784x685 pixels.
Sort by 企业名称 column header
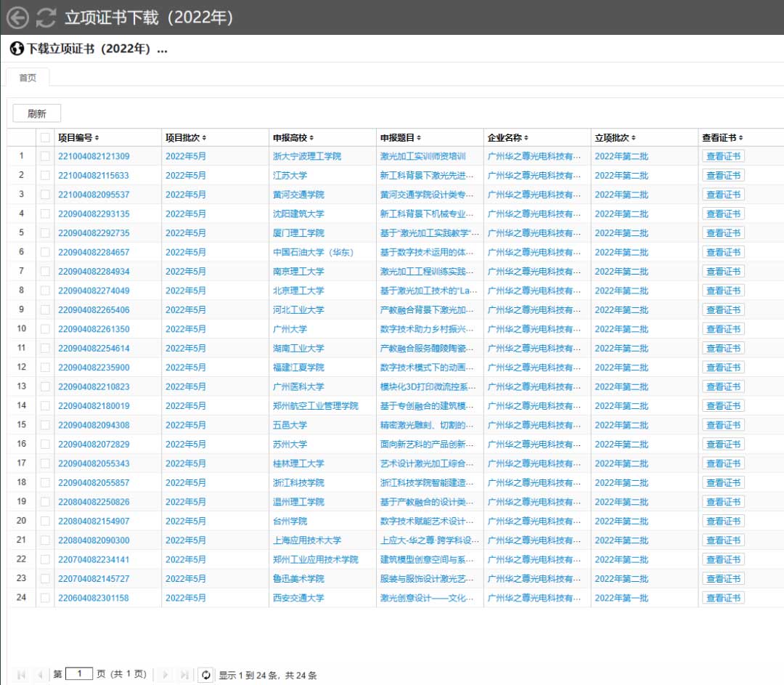(507, 137)
